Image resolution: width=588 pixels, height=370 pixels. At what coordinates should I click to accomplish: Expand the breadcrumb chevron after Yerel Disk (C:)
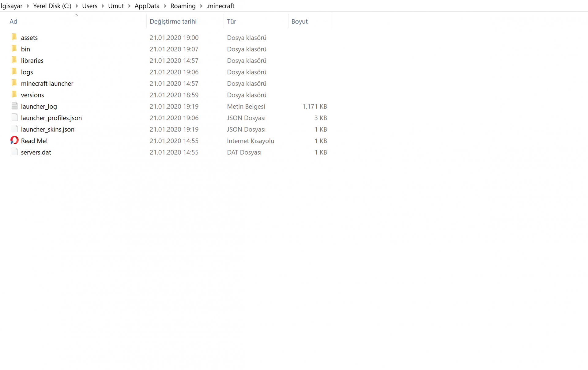(77, 6)
